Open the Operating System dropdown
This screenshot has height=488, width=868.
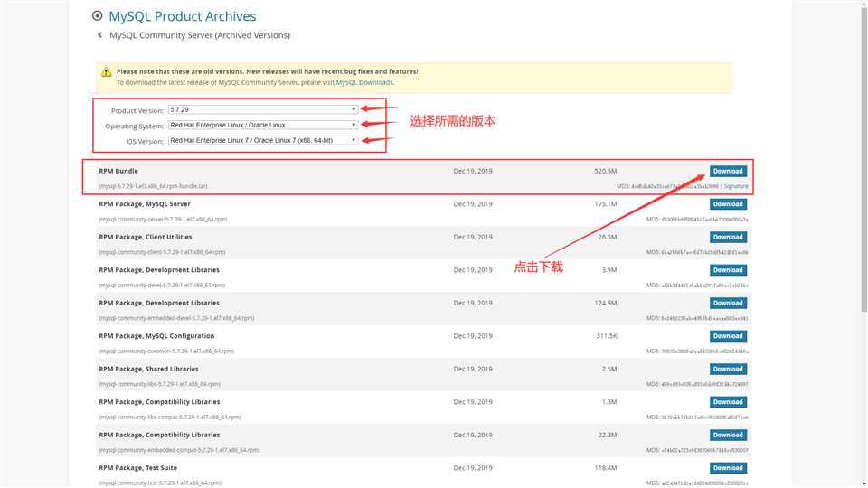[263, 125]
